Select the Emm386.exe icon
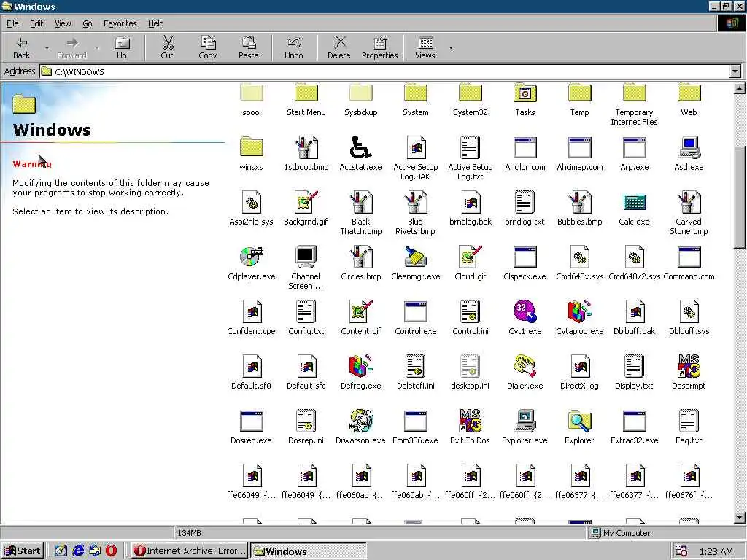Image resolution: width=747 pixels, height=560 pixels. pyautogui.click(x=415, y=421)
